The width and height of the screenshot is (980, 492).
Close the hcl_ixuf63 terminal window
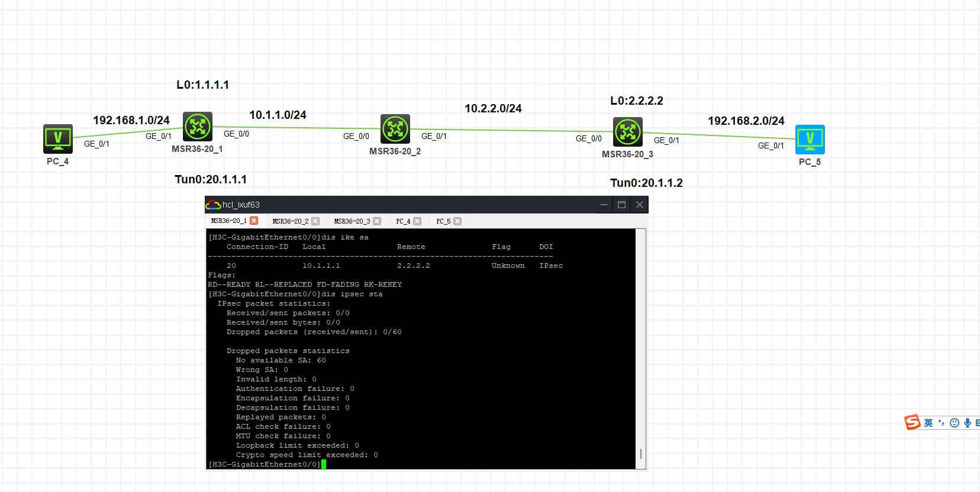[x=640, y=205]
